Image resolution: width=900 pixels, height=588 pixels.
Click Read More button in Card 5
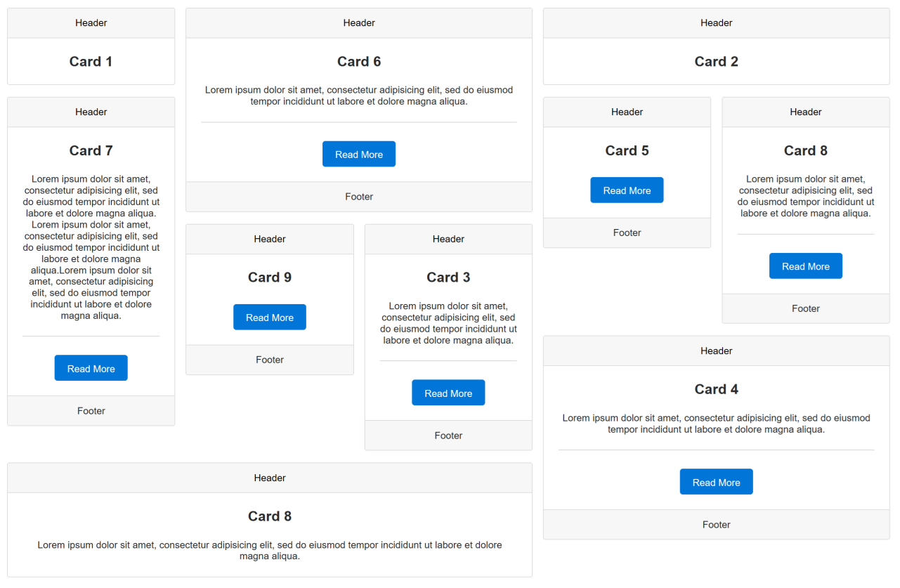point(627,190)
